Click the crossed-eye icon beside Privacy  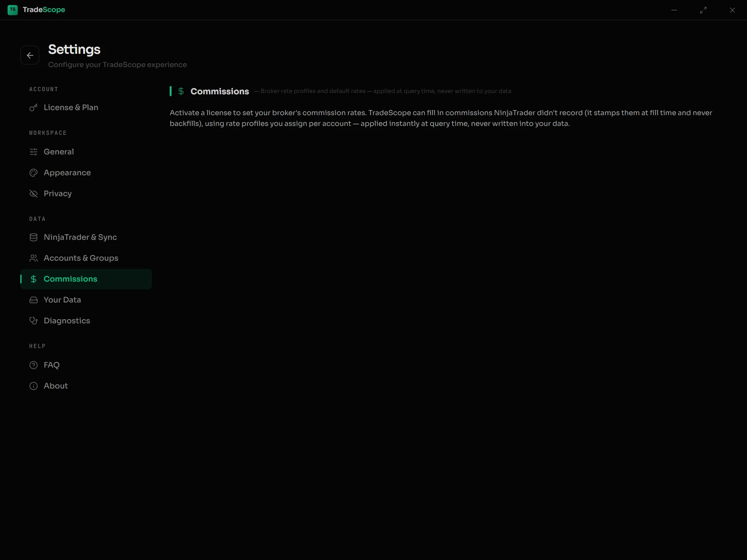33,194
